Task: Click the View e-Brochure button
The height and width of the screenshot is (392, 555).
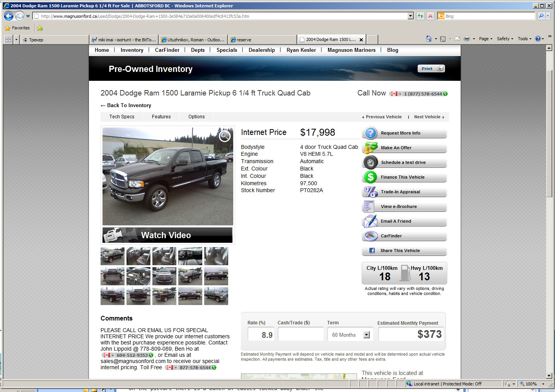Action: click(x=405, y=206)
